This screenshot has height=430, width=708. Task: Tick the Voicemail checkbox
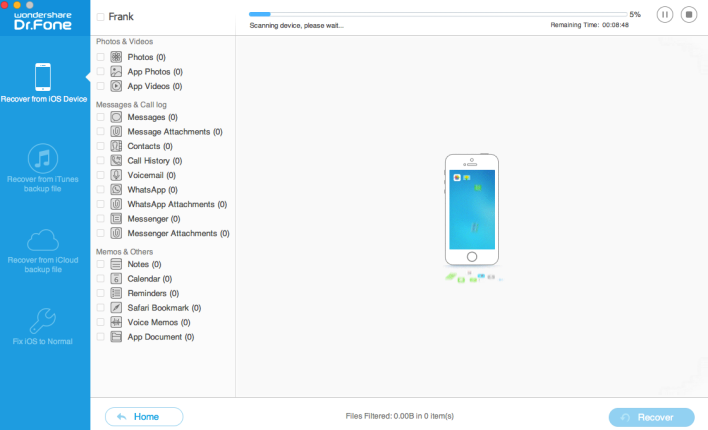coord(100,175)
